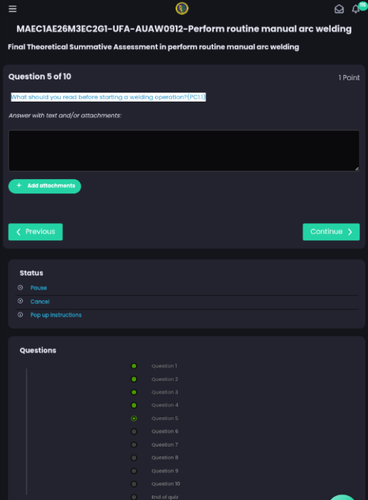Viewport: 368px width, 500px height.
Task: Click the Status panel heading
Action: coord(31,273)
